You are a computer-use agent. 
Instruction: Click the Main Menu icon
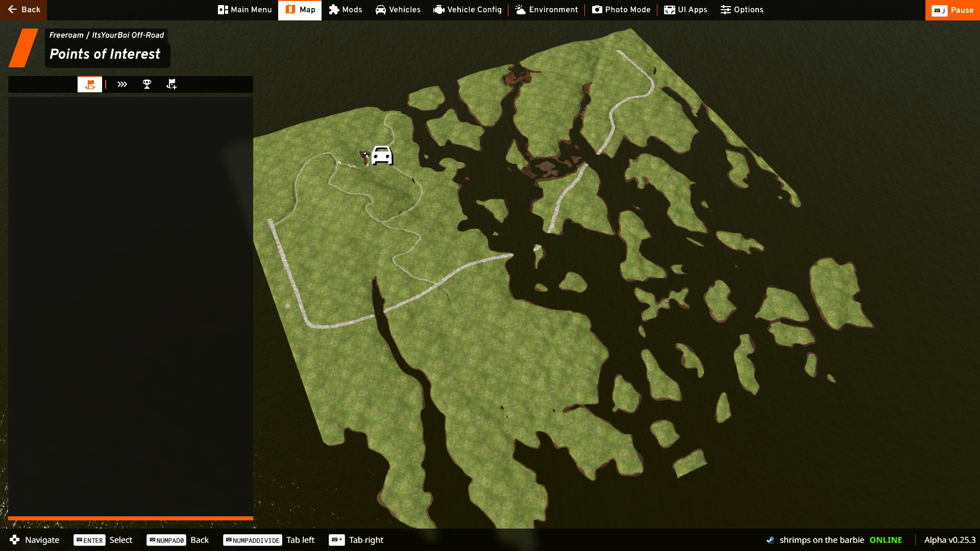pyautogui.click(x=223, y=10)
